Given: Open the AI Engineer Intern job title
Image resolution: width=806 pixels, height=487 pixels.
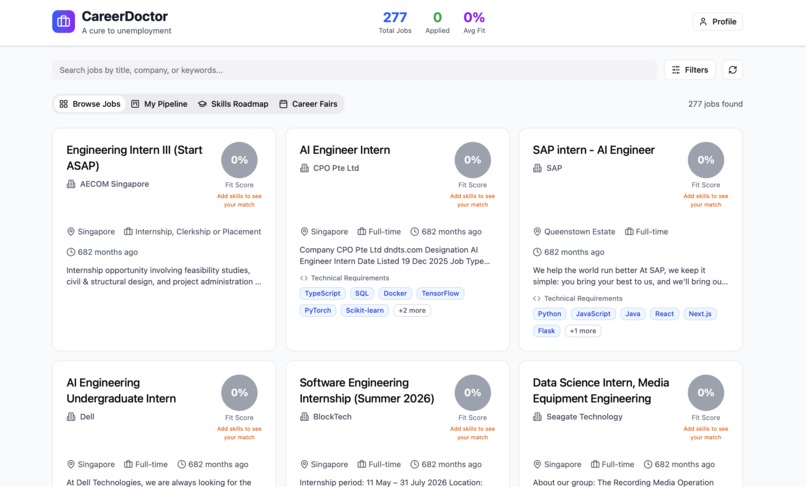Looking at the screenshot, I should [345, 150].
